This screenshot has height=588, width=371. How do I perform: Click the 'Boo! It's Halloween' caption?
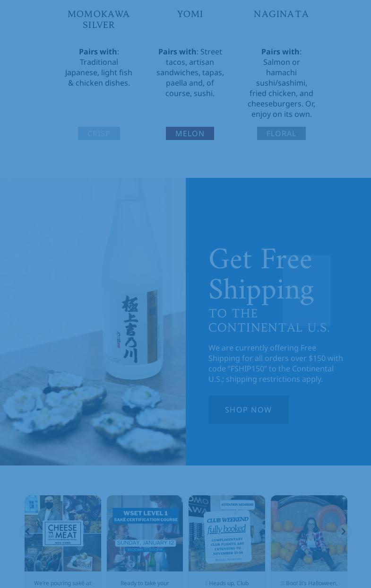point(309,583)
